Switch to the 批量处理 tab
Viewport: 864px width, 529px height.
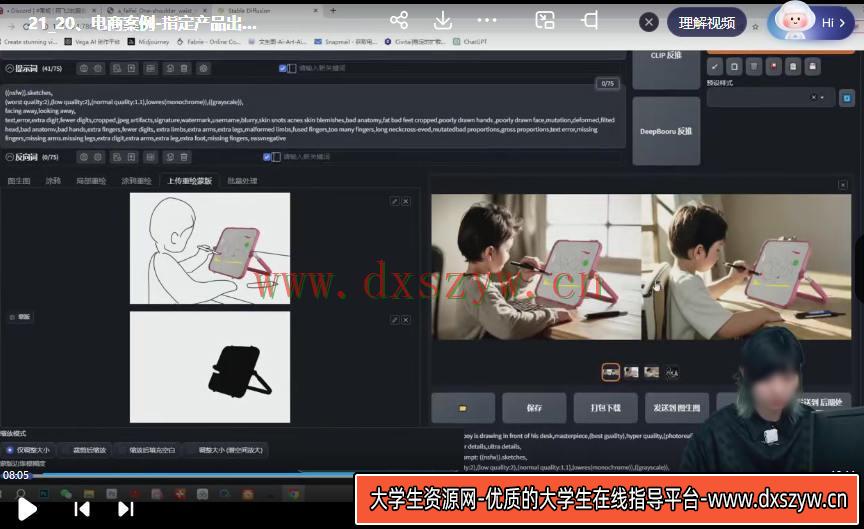point(242,181)
